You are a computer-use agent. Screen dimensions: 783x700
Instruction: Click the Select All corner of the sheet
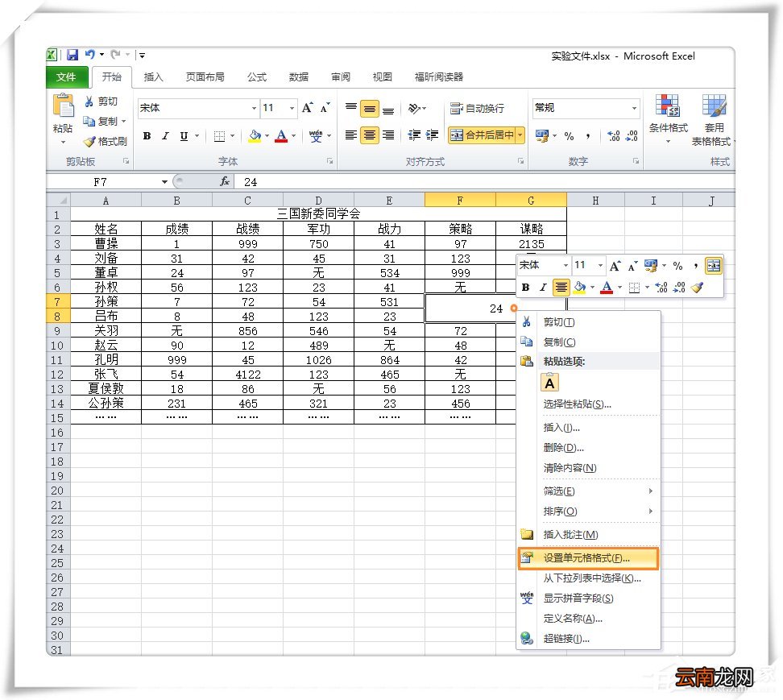59,201
